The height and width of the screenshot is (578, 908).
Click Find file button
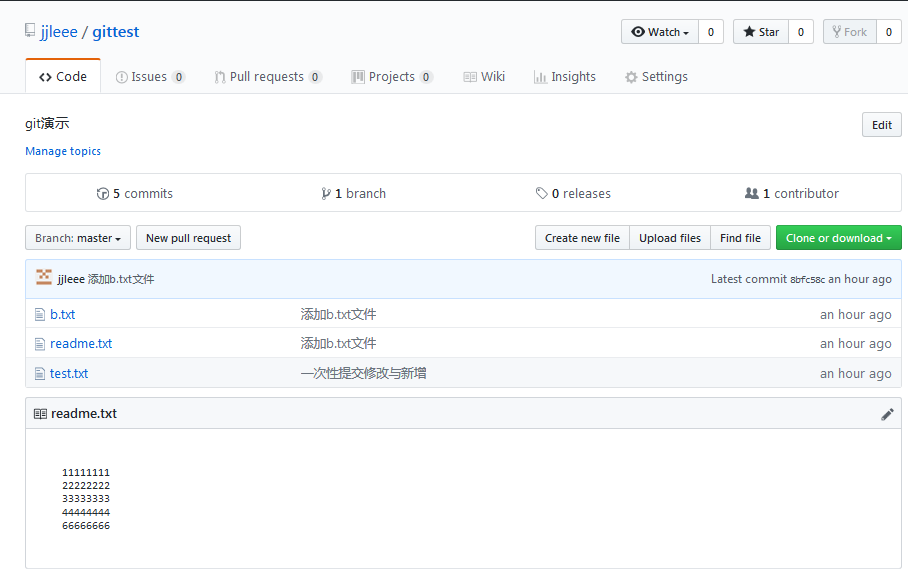pyautogui.click(x=740, y=238)
